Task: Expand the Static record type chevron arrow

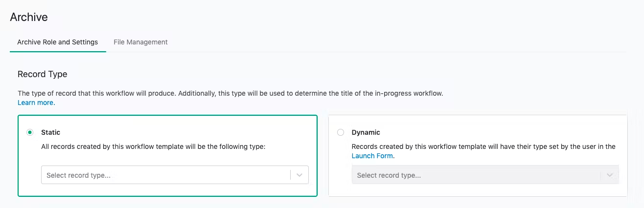Action: tap(299, 175)
